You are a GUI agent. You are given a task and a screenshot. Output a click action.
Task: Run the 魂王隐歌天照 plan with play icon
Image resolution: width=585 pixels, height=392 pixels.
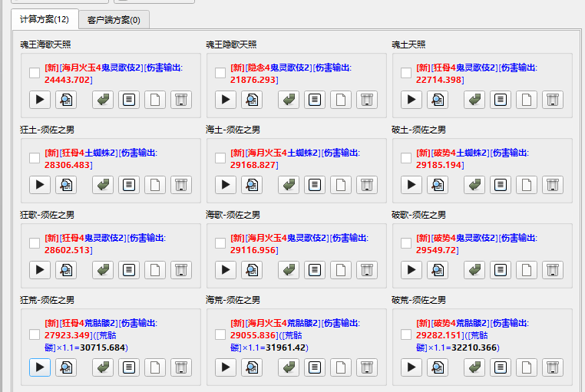[x=226, y=100]
